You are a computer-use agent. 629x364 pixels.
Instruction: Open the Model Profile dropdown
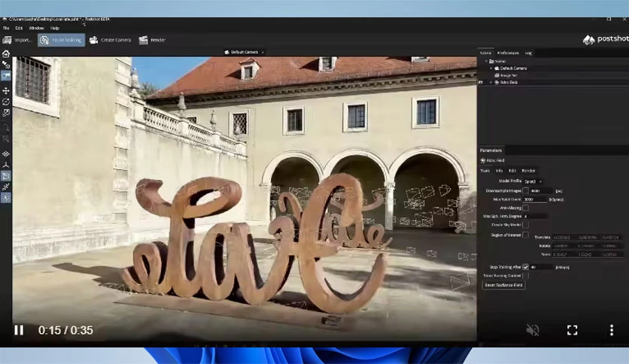tap(533, 181)
